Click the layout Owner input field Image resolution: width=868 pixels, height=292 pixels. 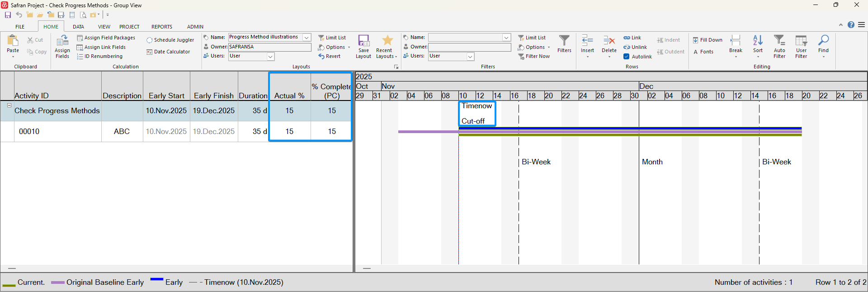[x=269, y=47]
